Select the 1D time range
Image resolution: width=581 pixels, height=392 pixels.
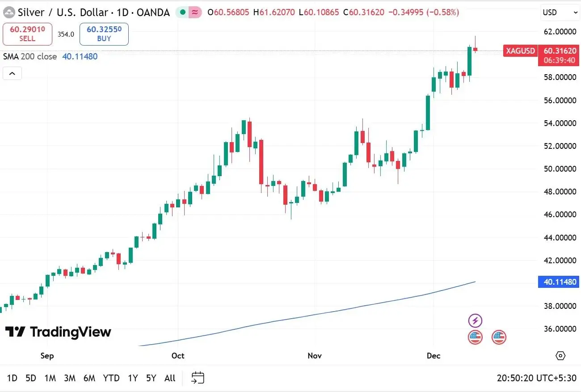coord(12,378)
